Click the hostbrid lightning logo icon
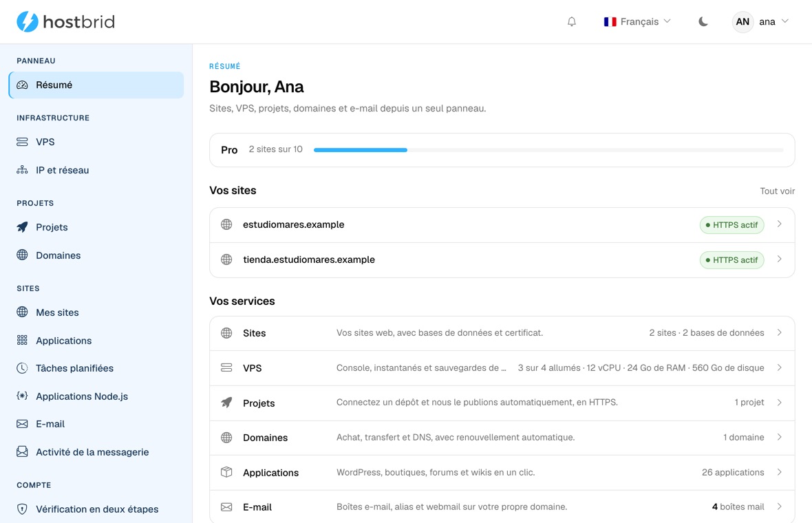The width and height of the screenshot is (812, 523). 28,22
